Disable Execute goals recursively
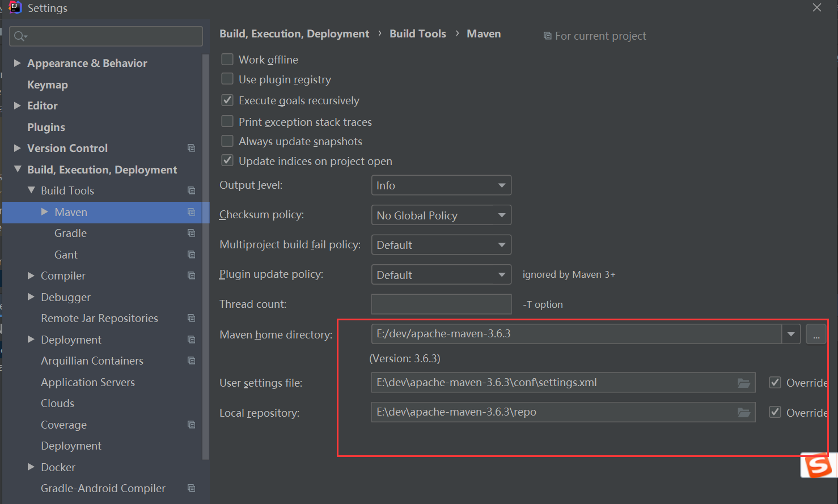 (x=227, y=100)
